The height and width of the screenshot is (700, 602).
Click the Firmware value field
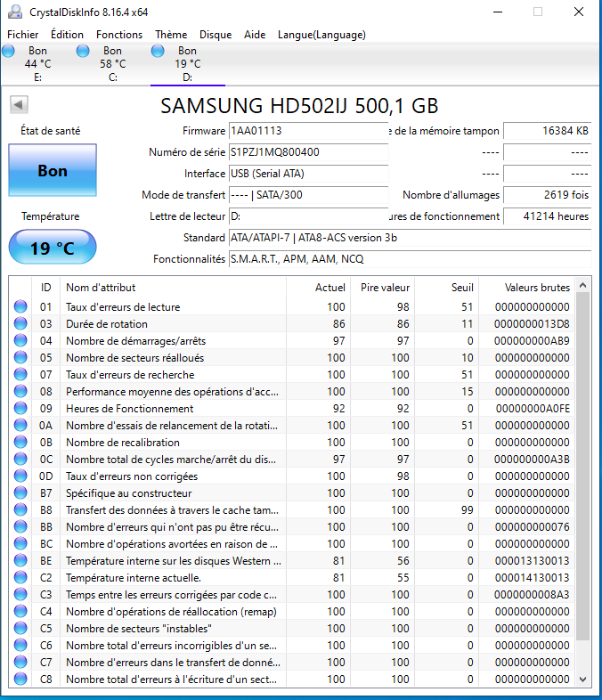tap(308, 131)
